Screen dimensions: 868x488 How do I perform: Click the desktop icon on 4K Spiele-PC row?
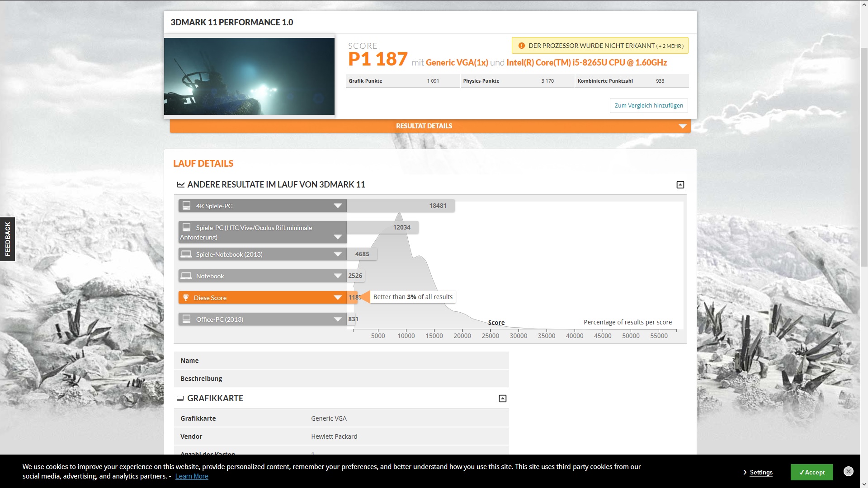tap(186, 206)
